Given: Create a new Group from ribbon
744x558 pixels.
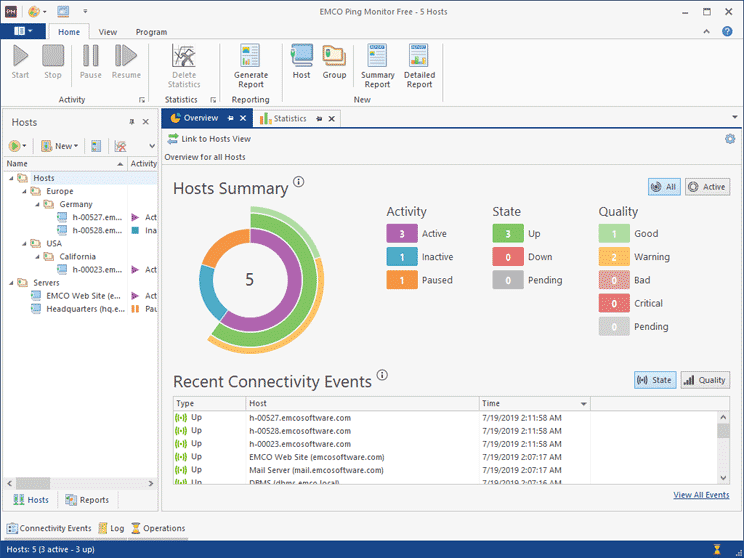Looking at the screenshot, I should point(334,61).
